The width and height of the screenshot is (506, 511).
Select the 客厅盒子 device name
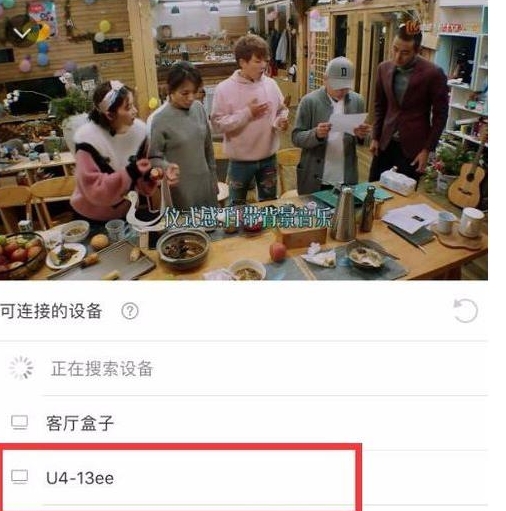[80, 423]
